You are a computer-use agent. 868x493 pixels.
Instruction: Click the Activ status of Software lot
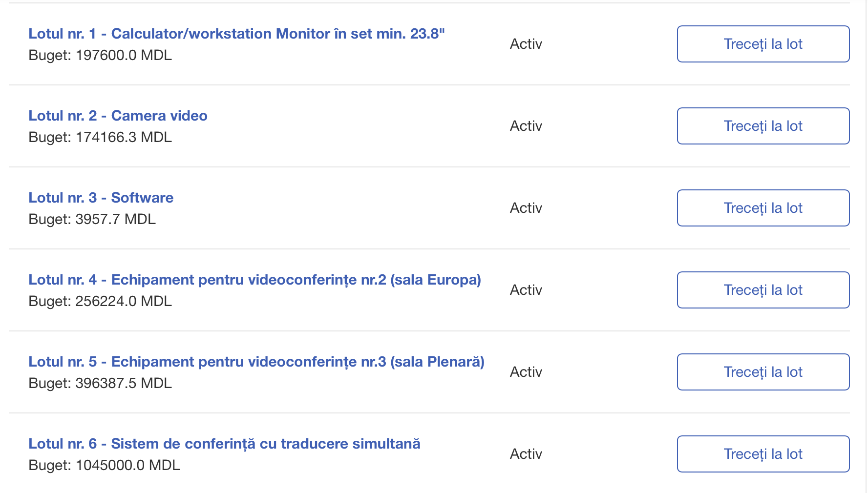pos(526,208)
